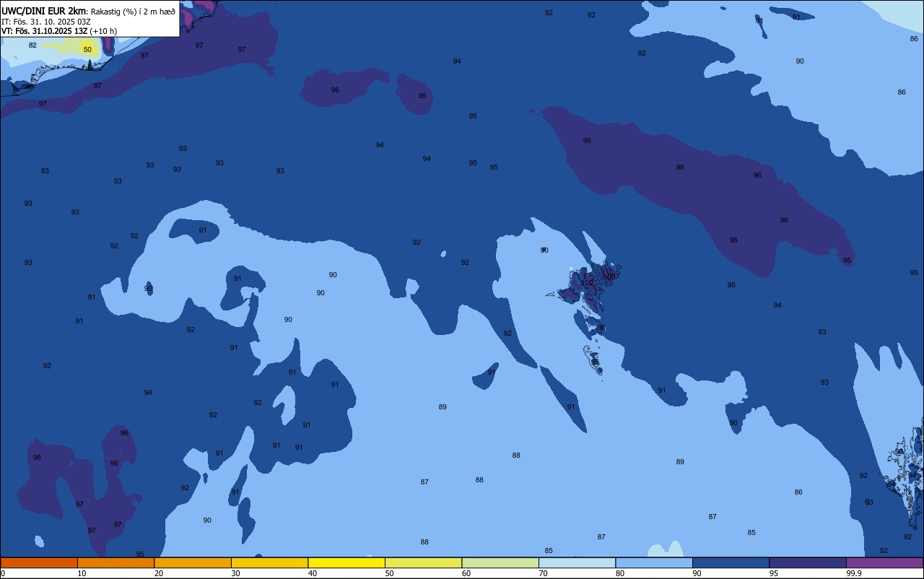Click the '40' legend scale label
Image resolution: width=924 pixels, height=579 pixels.
[x=313, y=573]
